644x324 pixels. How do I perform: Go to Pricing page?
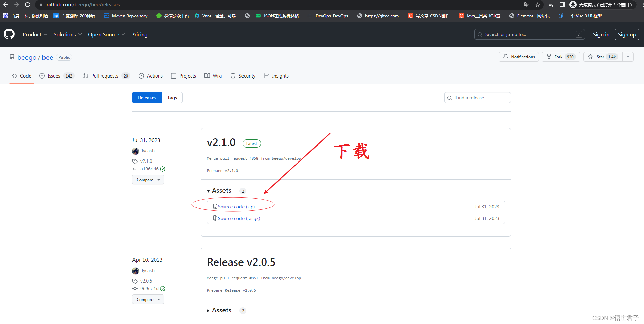tap(139, 34)
